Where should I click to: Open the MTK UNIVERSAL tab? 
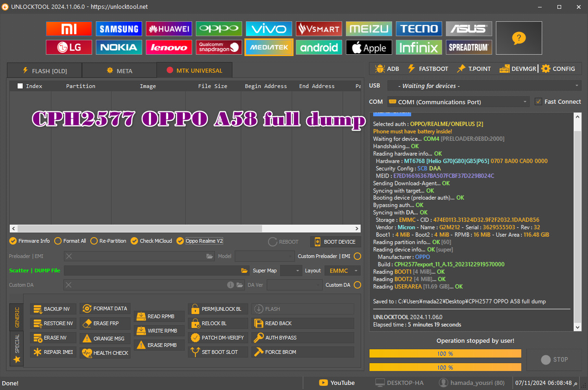point(194,70)
